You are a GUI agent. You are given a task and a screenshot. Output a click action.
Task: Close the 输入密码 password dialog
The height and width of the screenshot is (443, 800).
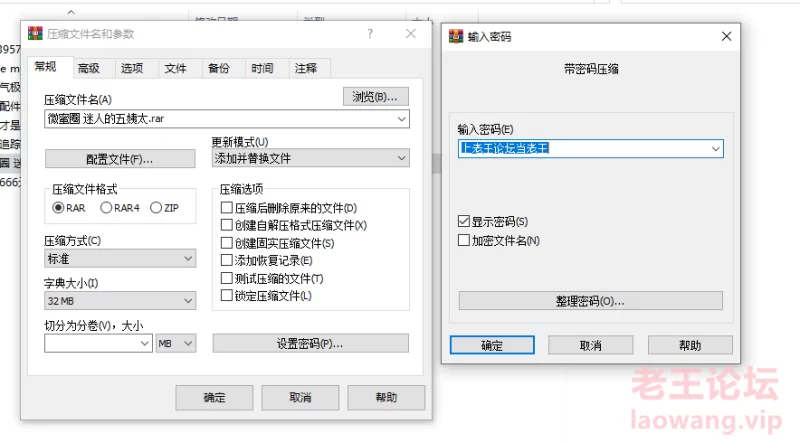(x=726, y=36)
